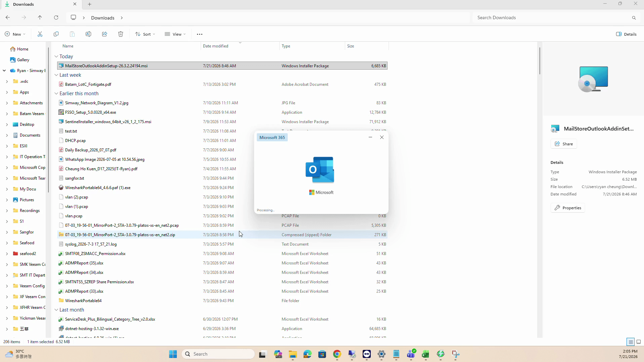Viewport: 644px width, 362px height.
Task: Select Simway_Network_Diagram_V1.2.jpg file
Action: pyautogui.click(x=222, y=103)
